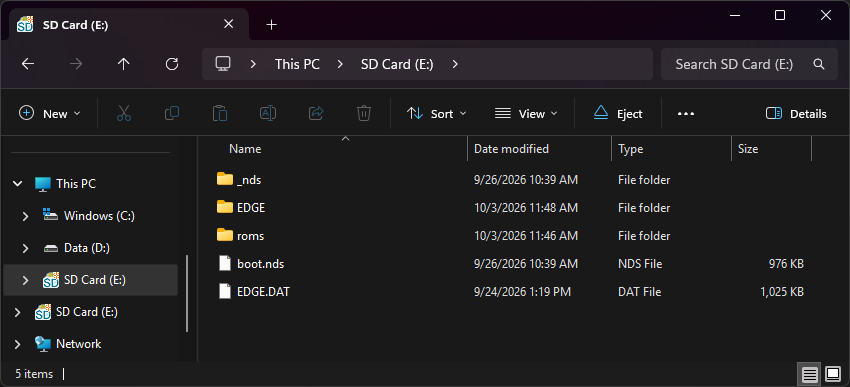Select the SD Card (E:) window tab
The height and width of the screenshot is (387, 850).
point(129,24)
